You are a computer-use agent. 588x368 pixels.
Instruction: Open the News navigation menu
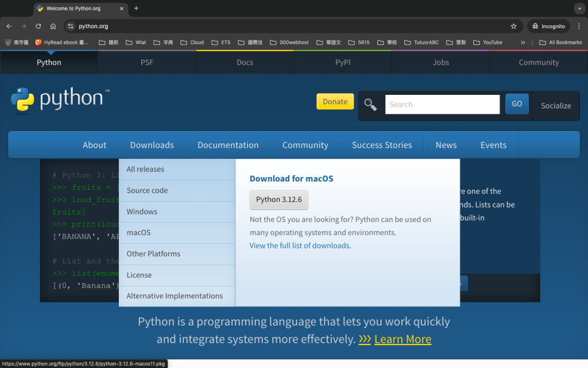446,145
